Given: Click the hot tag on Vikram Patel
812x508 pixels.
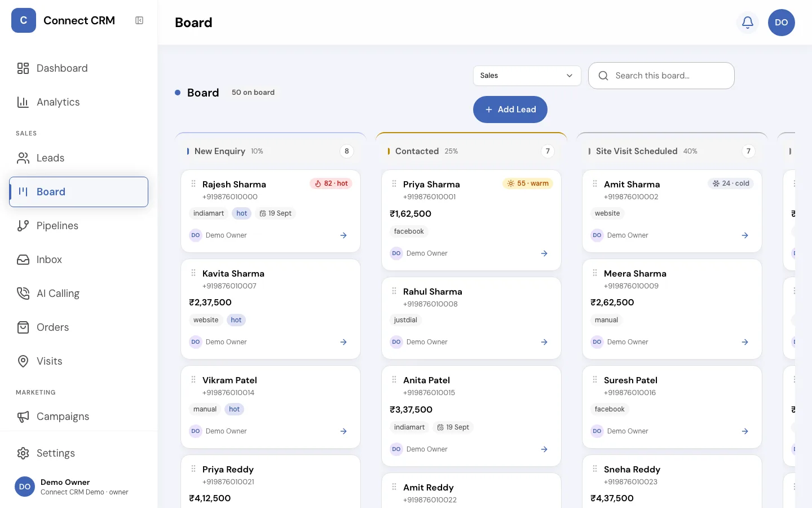Looking at the screenshot, I should pos(235,409).
